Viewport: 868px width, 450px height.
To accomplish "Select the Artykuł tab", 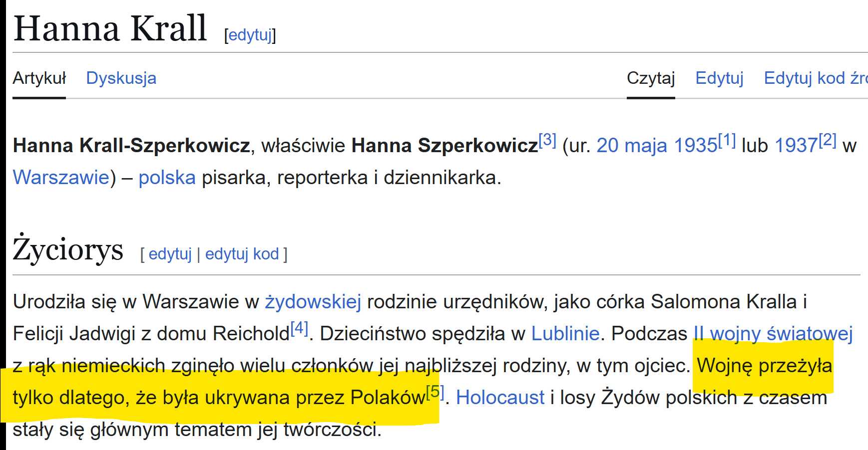I will click(x=39, y=78).
